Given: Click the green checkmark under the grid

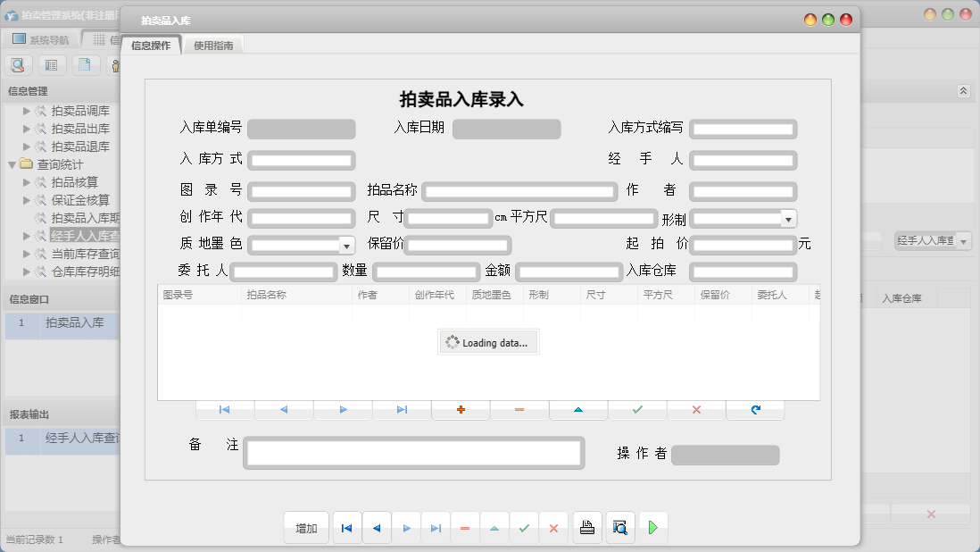Looking at the screenshot, I should click(637, 409).
